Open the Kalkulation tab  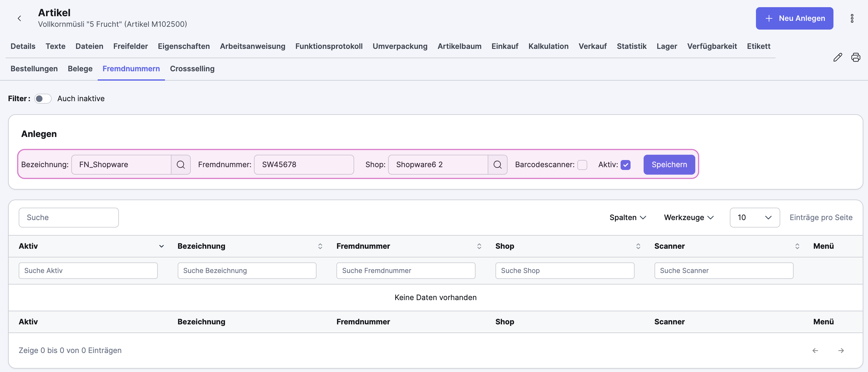click(x=548, y=46)
